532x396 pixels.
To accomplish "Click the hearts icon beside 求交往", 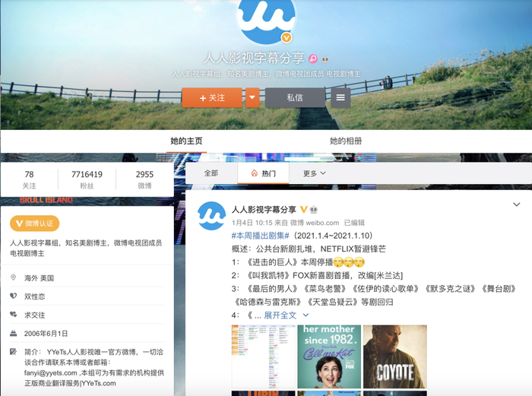I will tap(13, 314).
